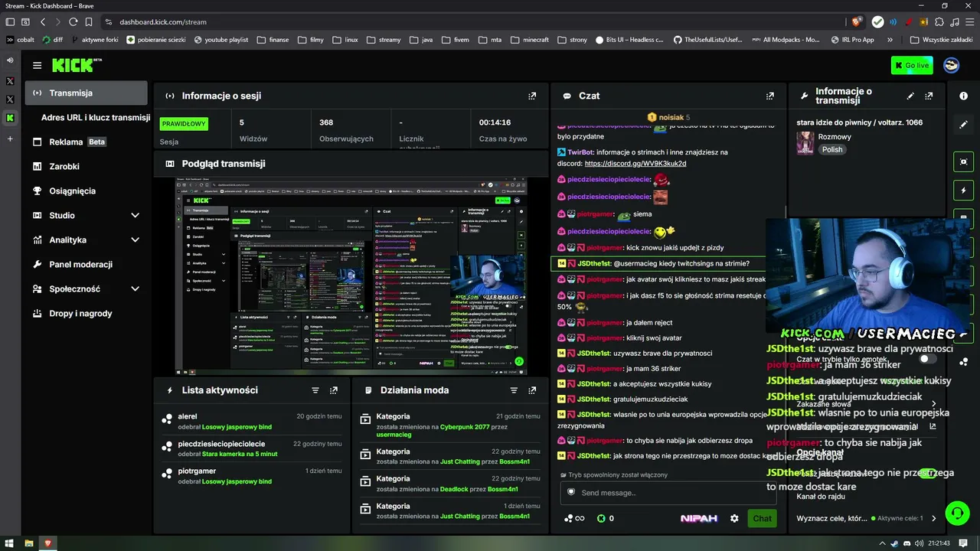
Task: Click the green headset support button
Action: click(957, 513)
